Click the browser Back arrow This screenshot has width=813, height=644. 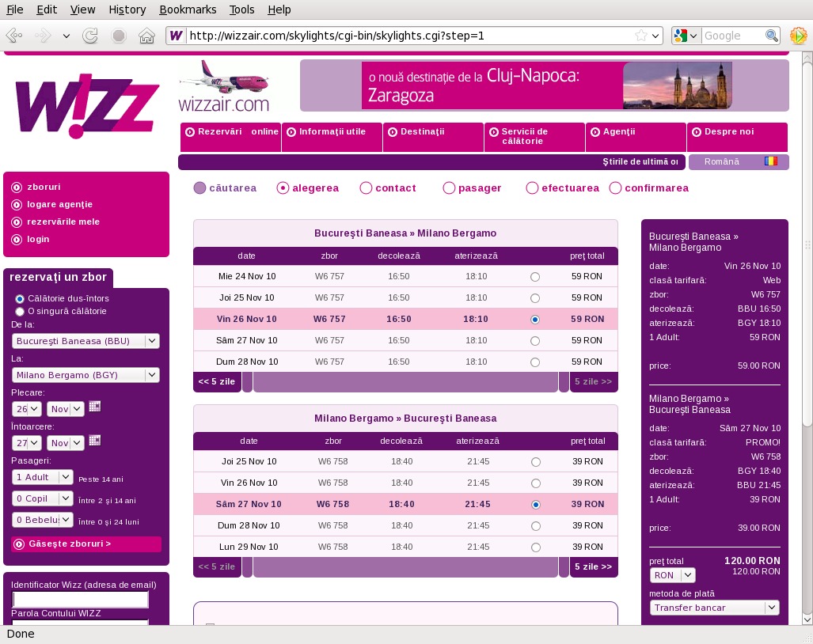pos(14,36)
